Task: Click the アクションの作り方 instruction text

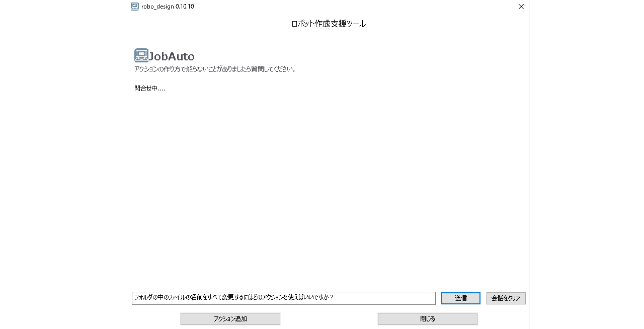Action: [215, 69]
